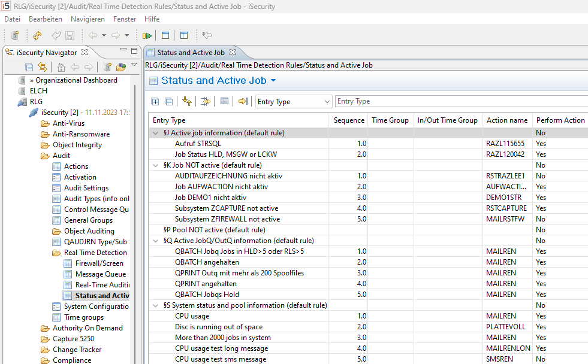Switch to the Status and Active Job tab

(191, 53)
